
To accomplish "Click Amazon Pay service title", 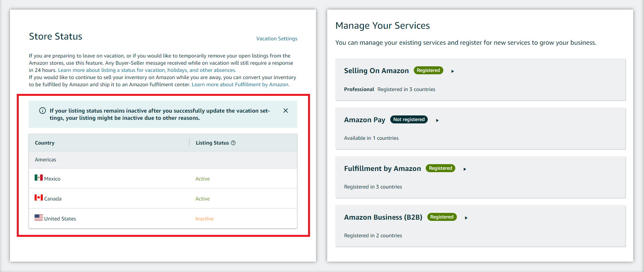I will pos(364,120).
